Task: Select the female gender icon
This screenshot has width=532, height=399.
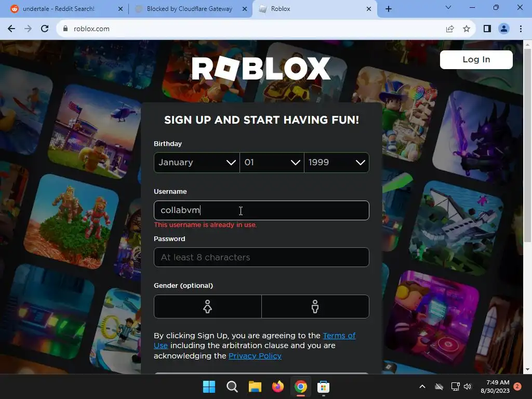Action: 208,307
